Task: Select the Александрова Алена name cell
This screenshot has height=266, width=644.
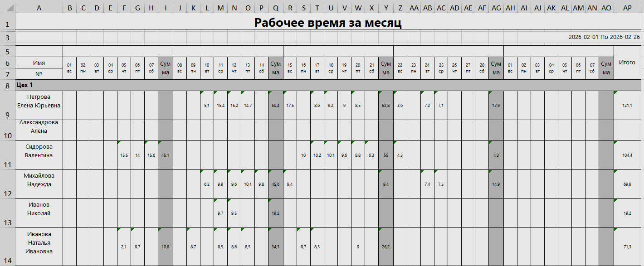Action: click(x=39, y=127)
